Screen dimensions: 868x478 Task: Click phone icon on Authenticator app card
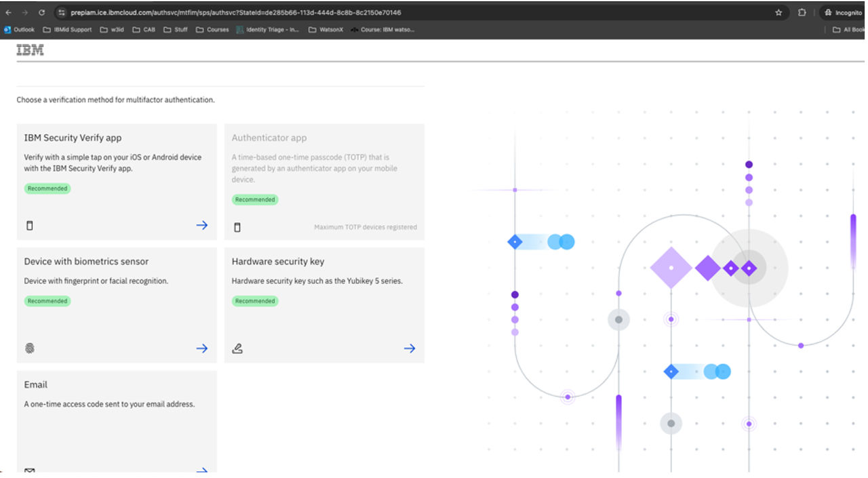pyautogui.click(x=237, y=227)
